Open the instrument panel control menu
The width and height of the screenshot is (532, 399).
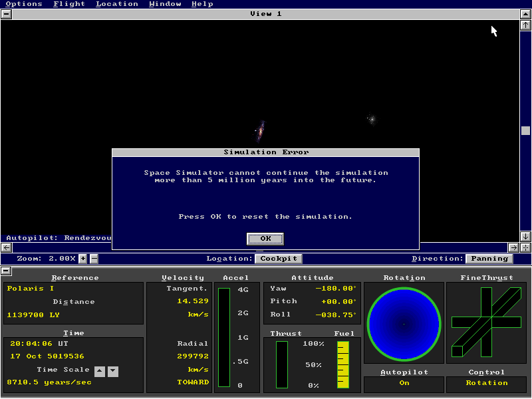(7, 271)
